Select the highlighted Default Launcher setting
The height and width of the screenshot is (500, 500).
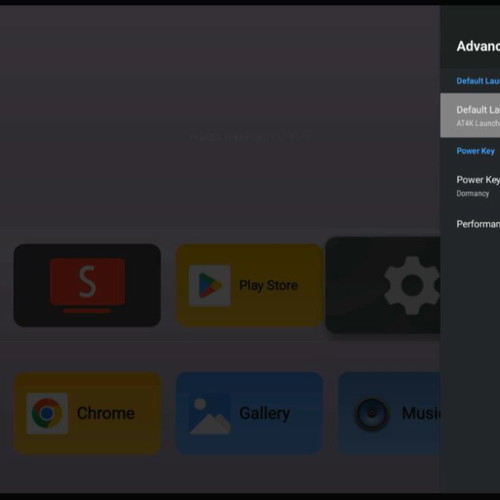pyautogui.click(x=470, y=115)
